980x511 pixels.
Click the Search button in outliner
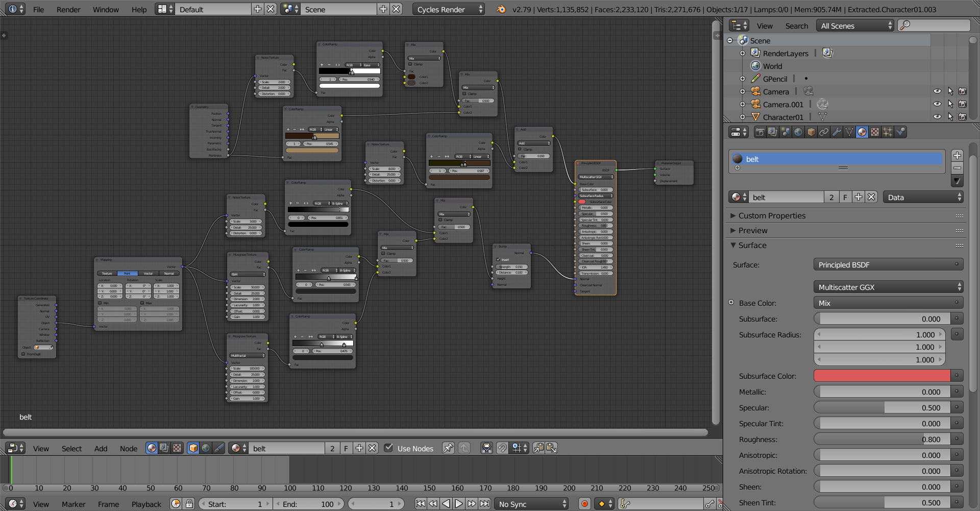tap(796, 26)
